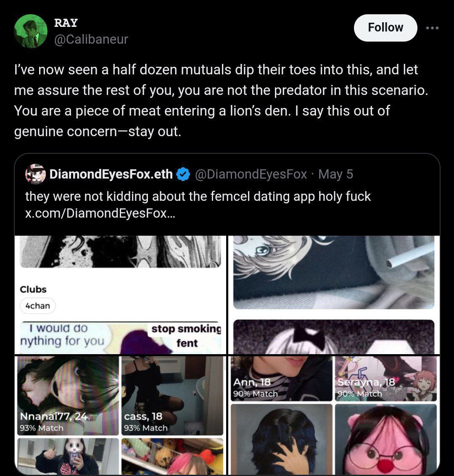The height and width of the screenshot is (476, 454).
Task: Open the Nnanai77, 24 profile card
Action: pos(67,395)
